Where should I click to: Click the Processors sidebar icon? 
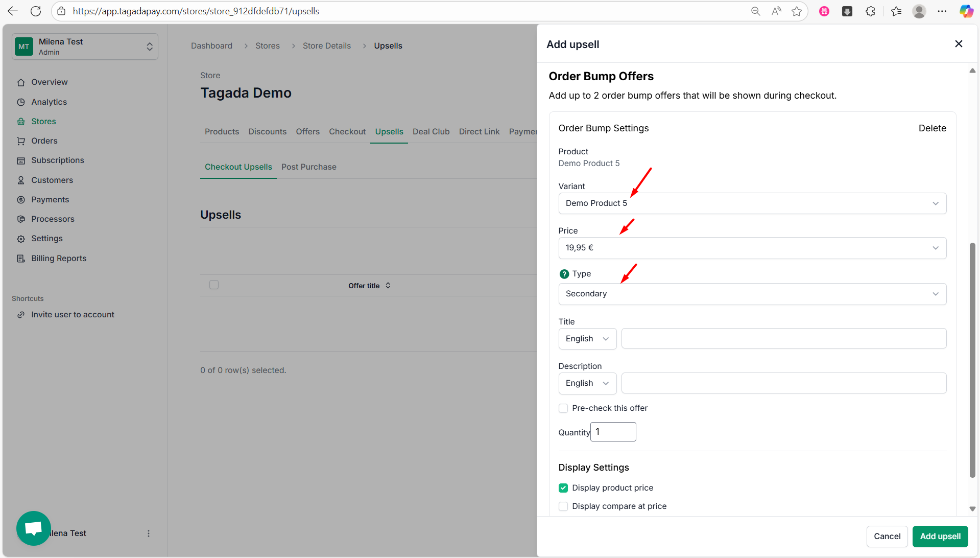click(21, 219)
